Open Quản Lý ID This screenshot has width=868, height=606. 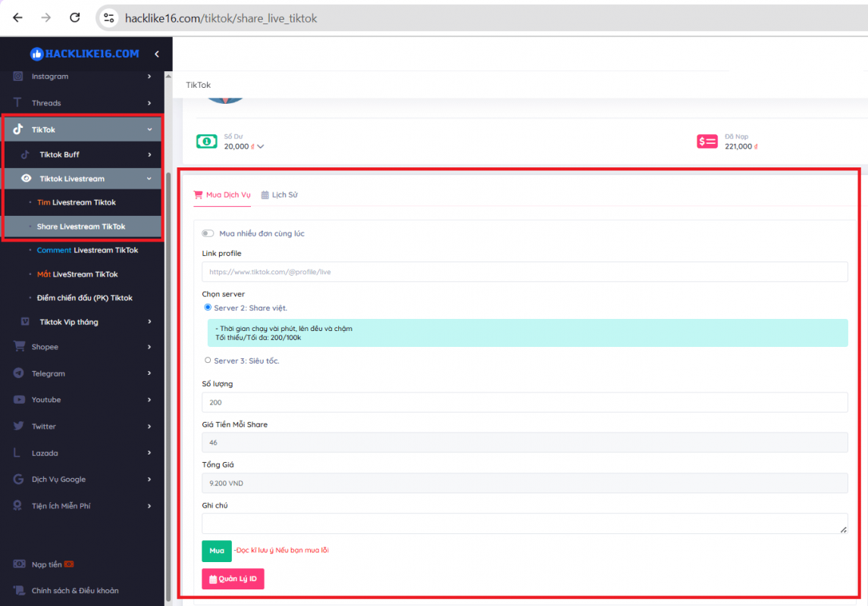tap(233, 578)
